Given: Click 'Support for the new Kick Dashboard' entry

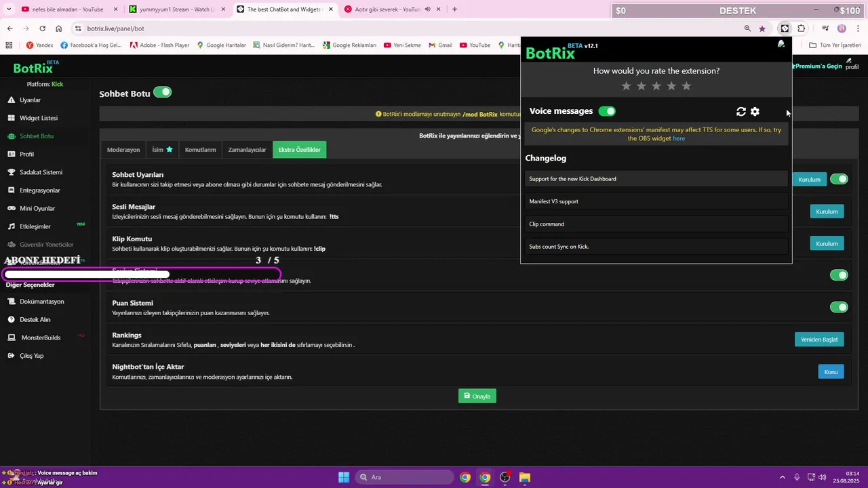Looking at the screenshot, I should pyautogui.click(x=656, y=179).
